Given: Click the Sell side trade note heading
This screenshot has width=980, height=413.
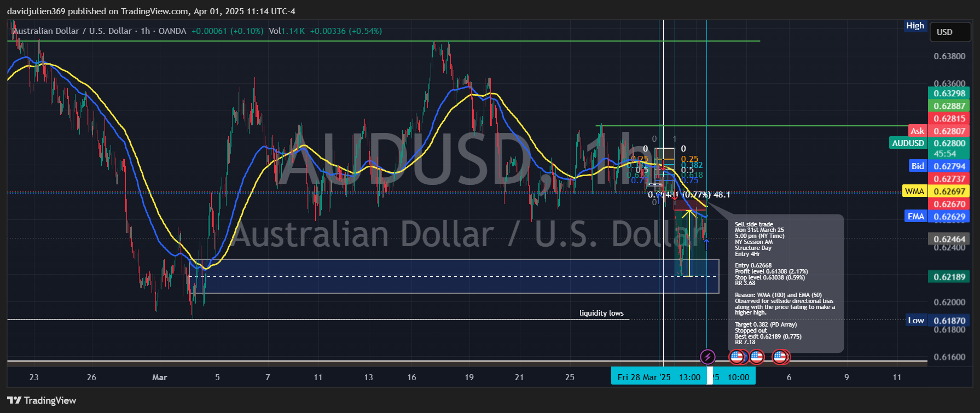Looking at the screenshot, I should 754,224.
